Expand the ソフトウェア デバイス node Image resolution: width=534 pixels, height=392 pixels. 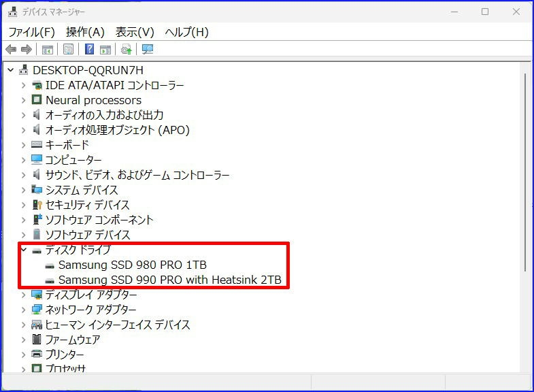click(x=24, y=235)
